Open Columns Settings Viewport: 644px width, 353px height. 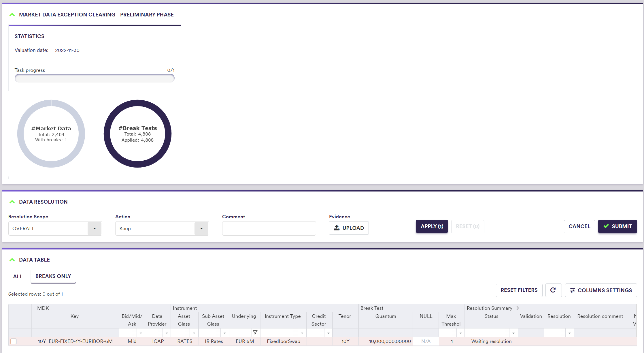601,290
